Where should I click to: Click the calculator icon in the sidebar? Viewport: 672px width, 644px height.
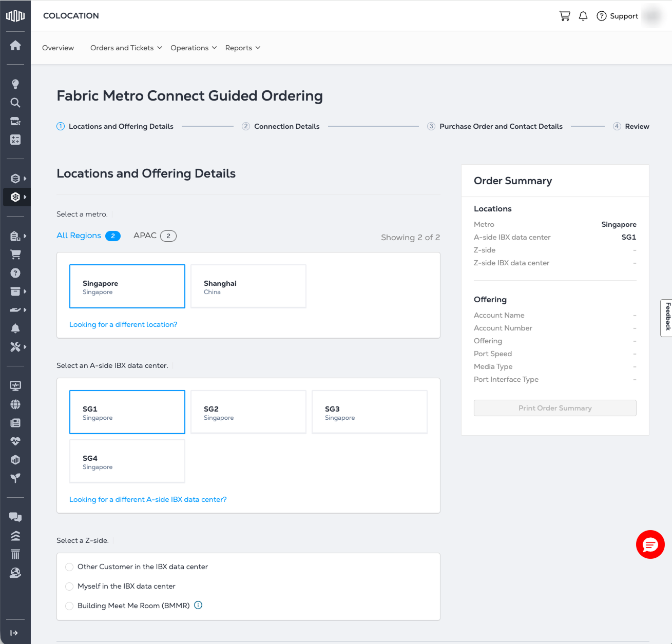[x=15, y=140]
